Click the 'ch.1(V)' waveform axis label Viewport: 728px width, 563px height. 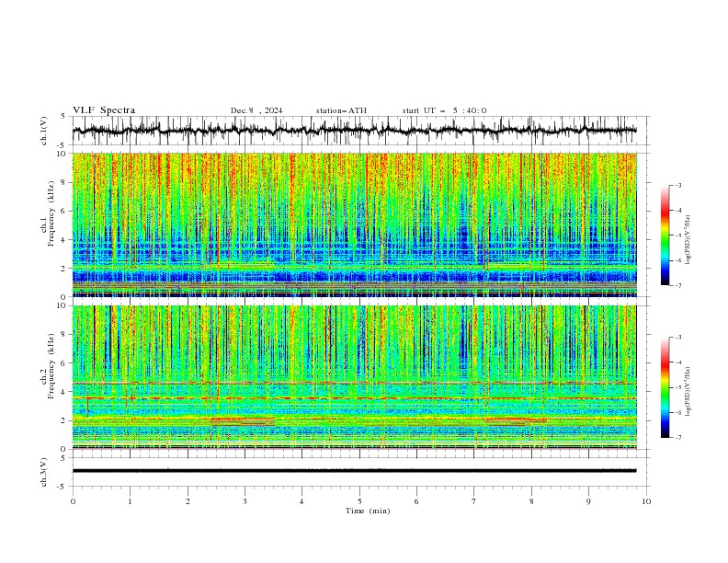pyautogui.click(x=44, y=131)
